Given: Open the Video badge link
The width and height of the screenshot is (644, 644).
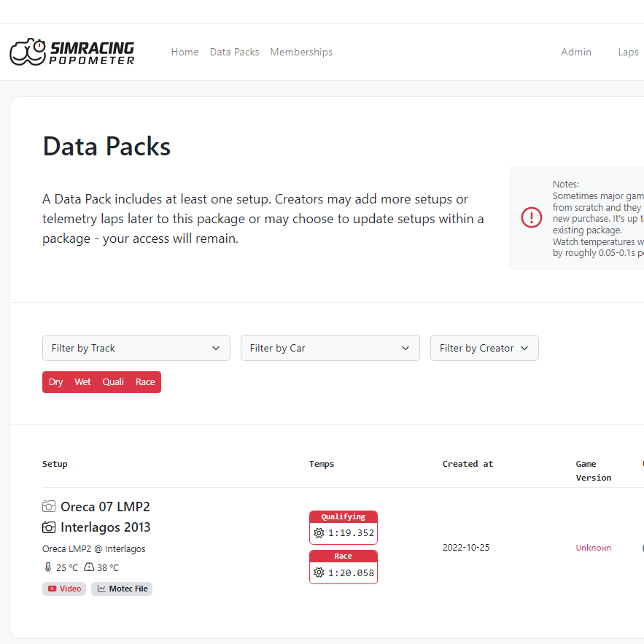Looking at the screenshot, I should [64, 589].
